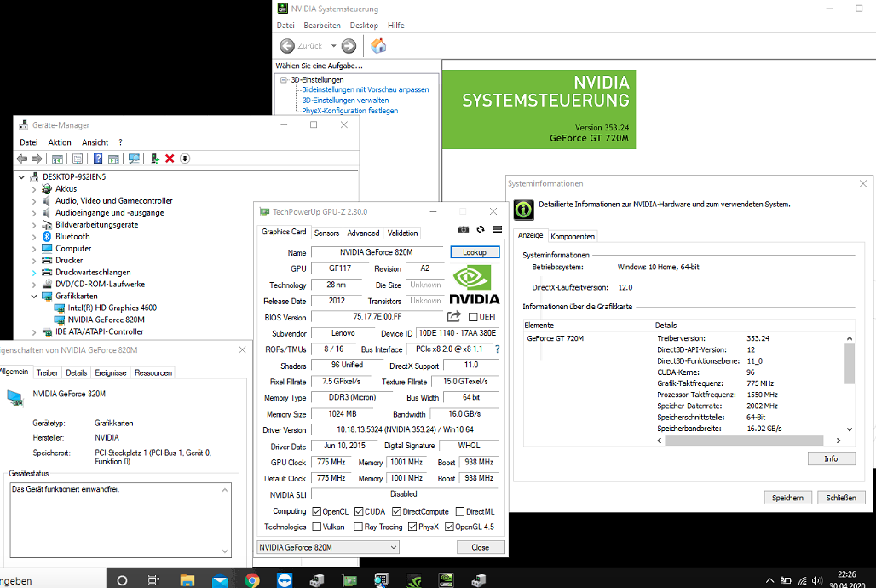
Task: Open the Zurück history dropdown arrow
Action: [x=333, y=46]
